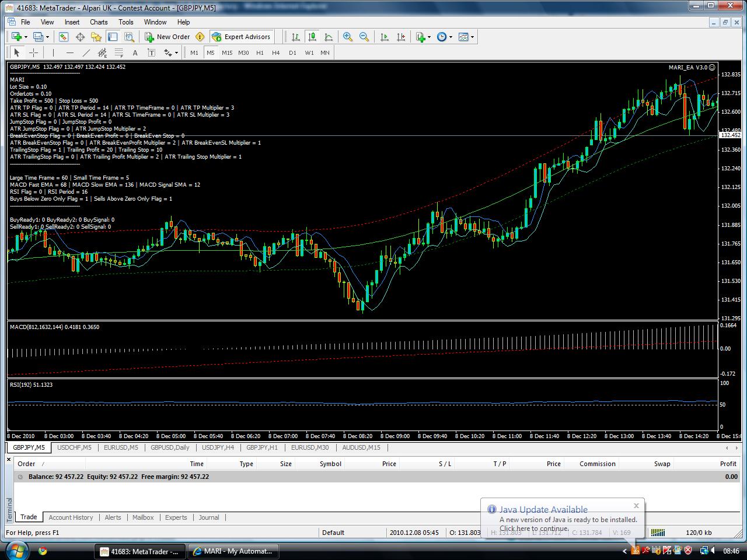747x560 pixels.
Task: Toggle Chart Shift option
Action: pos(400,37)
